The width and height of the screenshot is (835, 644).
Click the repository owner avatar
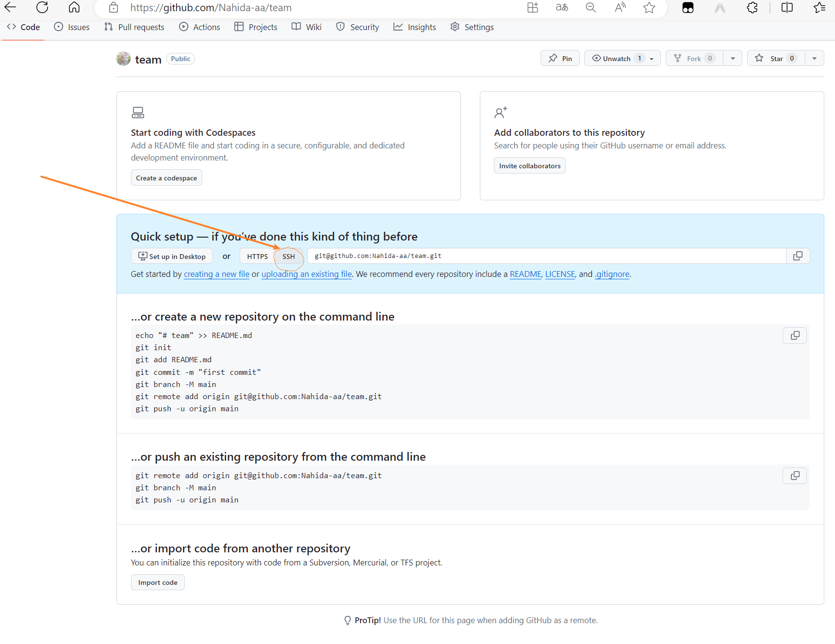(123, 59)
